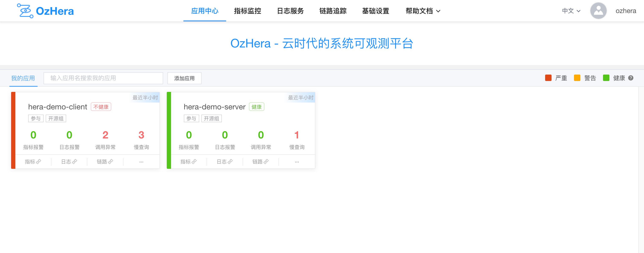Open 链路追踪 in the top menu
The image size is (644, 253).
pyautogui.click(x=333, y=11)
